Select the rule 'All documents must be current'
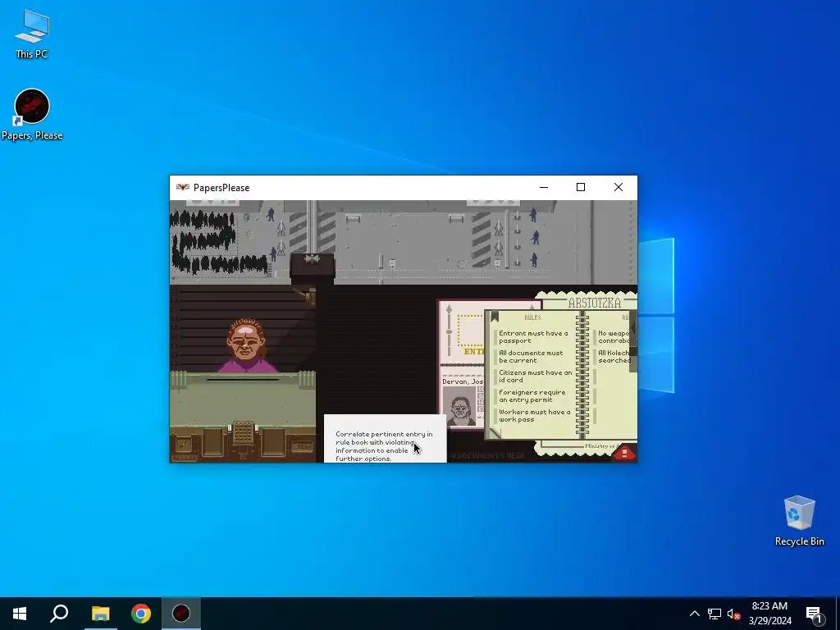 [x=531, y=357]
